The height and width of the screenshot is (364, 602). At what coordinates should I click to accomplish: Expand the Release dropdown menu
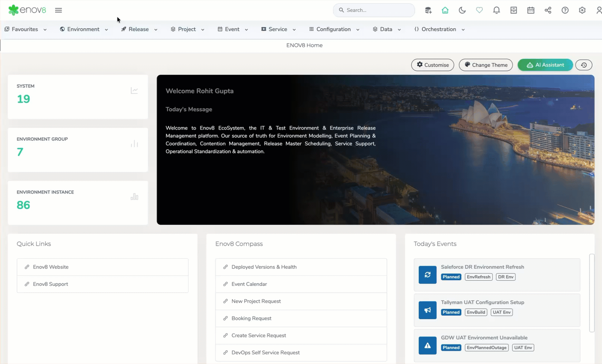pyautogui.click(x=139, y=29)
